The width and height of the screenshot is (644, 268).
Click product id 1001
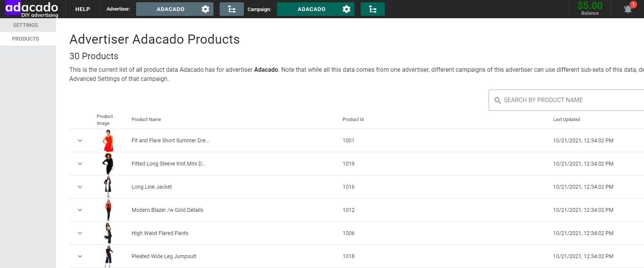348,140
